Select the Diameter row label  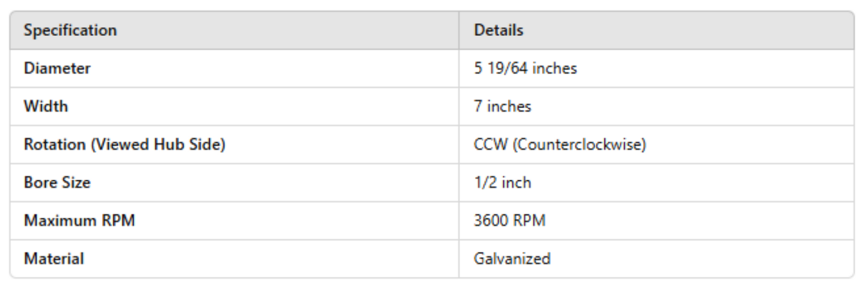coord(57,68)
